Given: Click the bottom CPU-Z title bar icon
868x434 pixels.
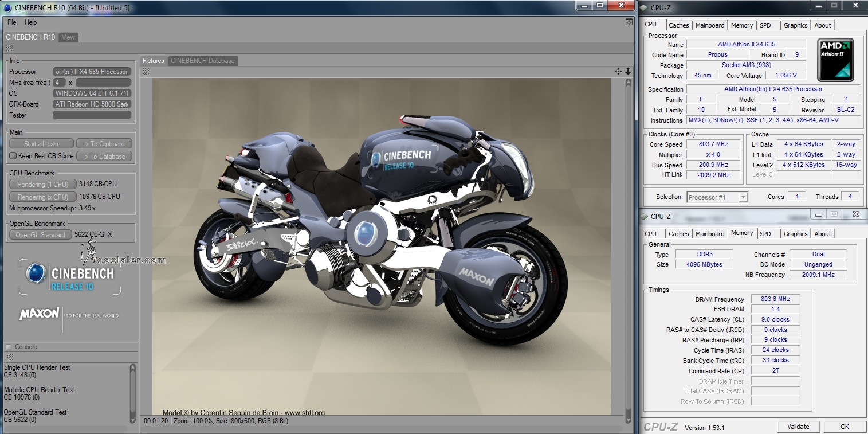Looking at the screenshot, I should (x=644, y=216).
